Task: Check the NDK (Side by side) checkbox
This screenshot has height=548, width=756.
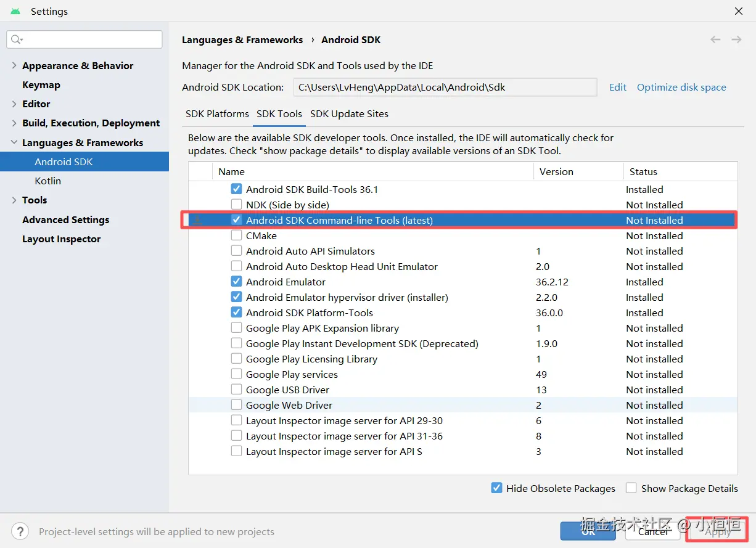Action: pos(236,205)
